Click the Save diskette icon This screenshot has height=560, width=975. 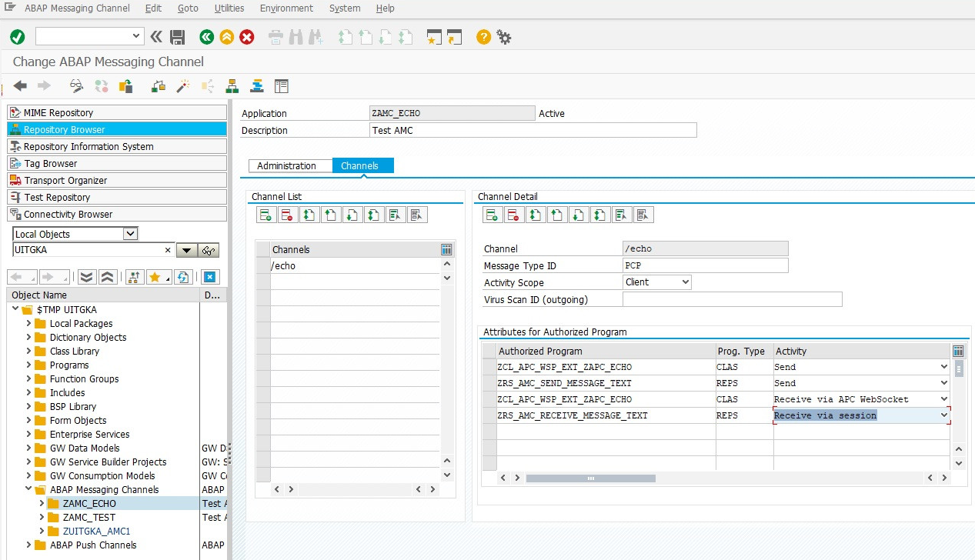(x=178, y=37)
